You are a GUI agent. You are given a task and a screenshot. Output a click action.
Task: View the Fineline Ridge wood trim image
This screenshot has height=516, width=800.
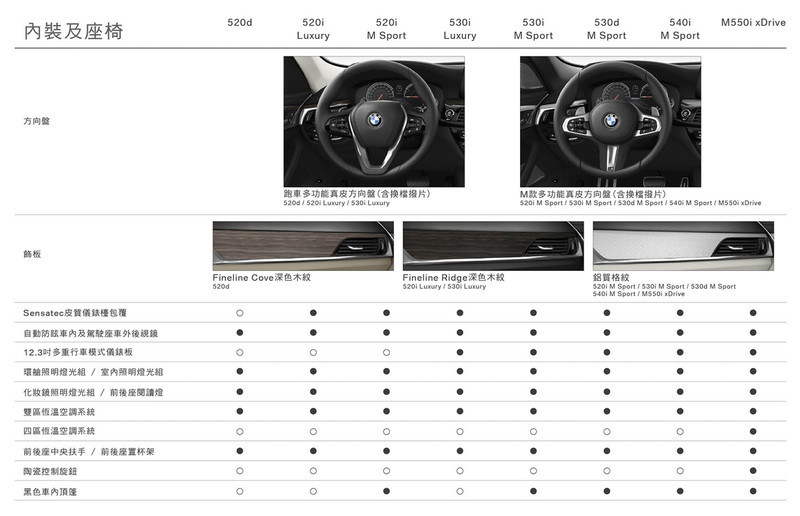tap(493, 245)
